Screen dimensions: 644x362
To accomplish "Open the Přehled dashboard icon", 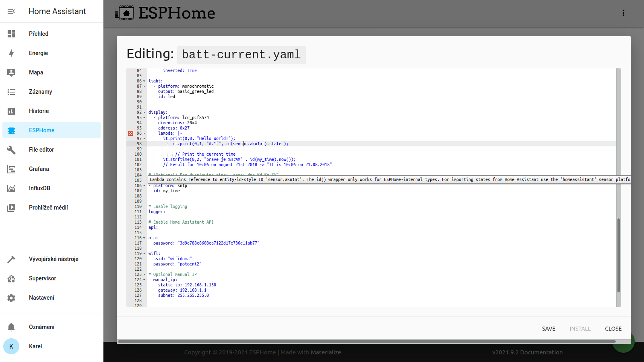I will pos(11,34).
